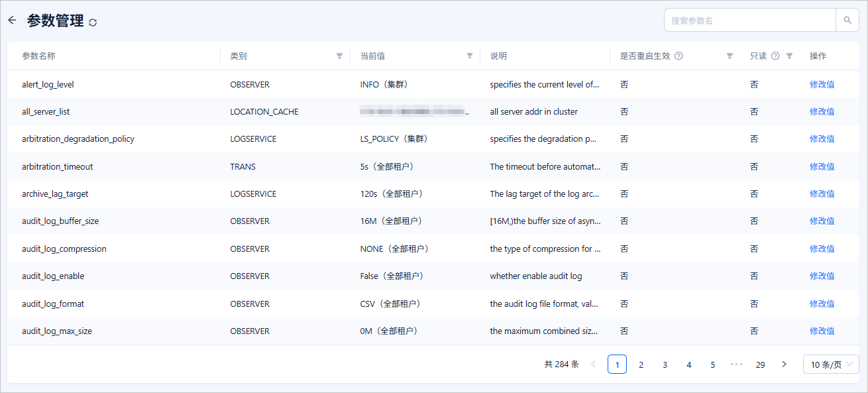Select page 5 in the pagination
Image resolution: width=868 pixels, height=393 pixels.
[712, 365]
